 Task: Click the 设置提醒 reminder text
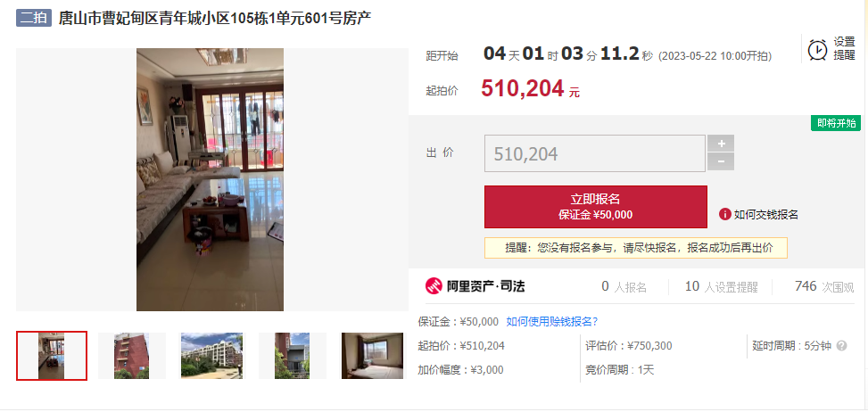tap(844, 49)
